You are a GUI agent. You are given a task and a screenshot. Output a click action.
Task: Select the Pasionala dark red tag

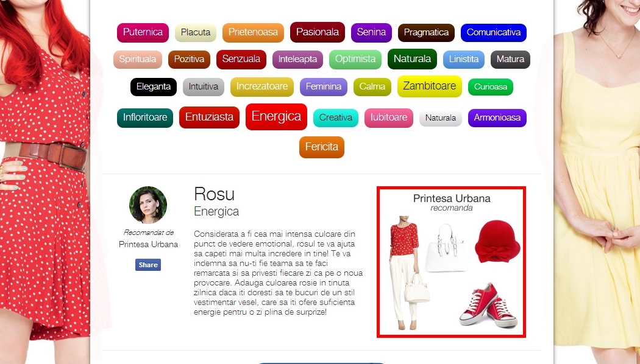coord(318,32)
